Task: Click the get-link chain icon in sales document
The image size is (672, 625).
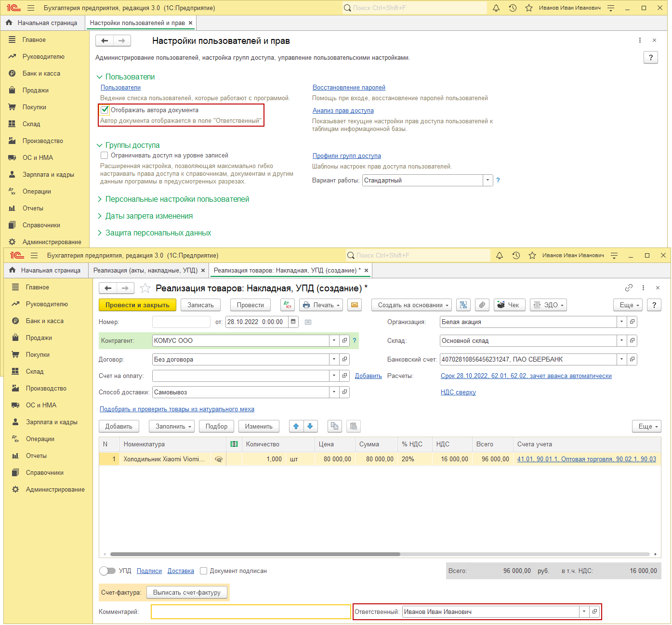Action: click(x=629, y=287)
